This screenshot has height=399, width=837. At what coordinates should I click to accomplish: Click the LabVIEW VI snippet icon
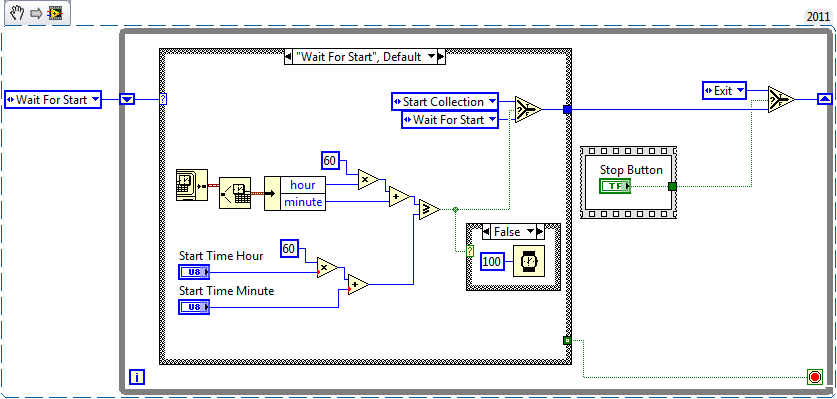coord(54,13)
